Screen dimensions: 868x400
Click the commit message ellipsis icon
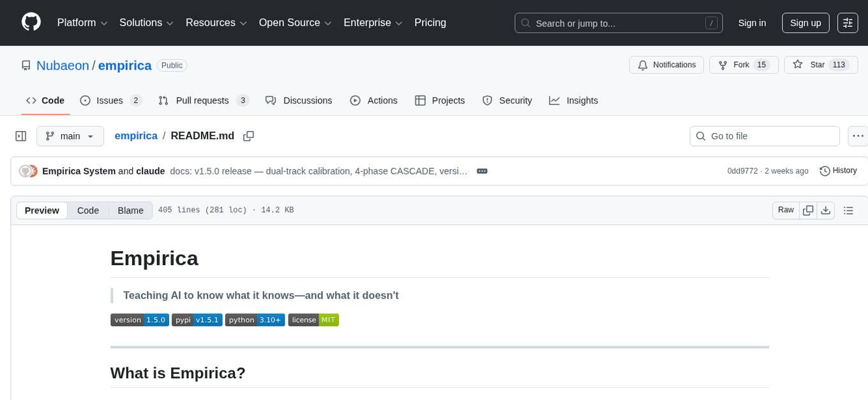point(482,171)
